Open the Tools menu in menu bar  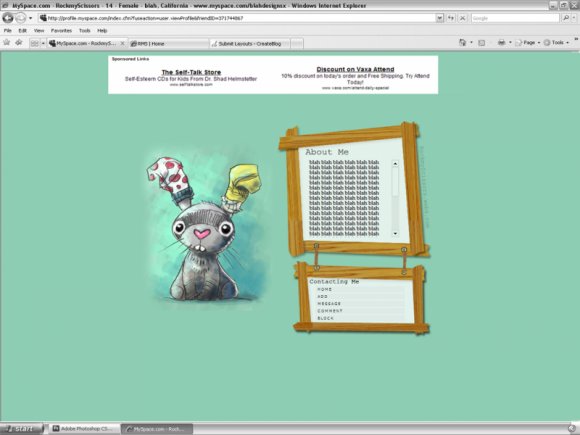click(85, 31)
